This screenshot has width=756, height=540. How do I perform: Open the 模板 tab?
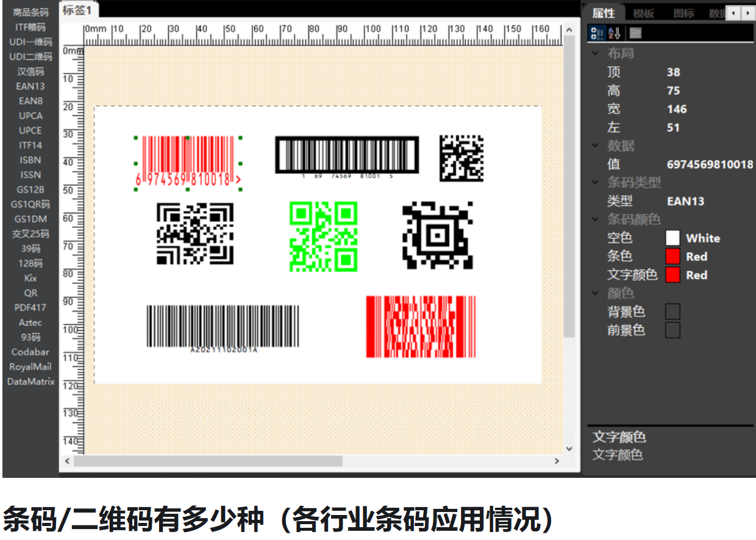643,13
